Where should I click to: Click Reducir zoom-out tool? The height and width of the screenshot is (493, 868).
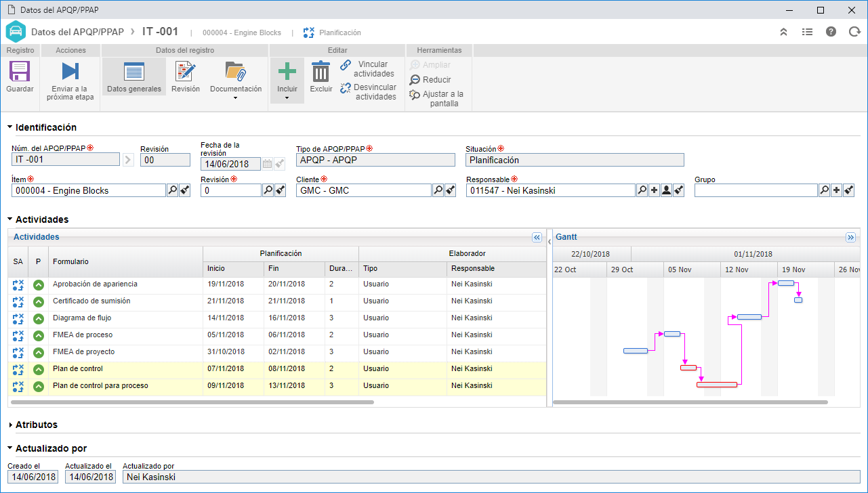point(430,80)
